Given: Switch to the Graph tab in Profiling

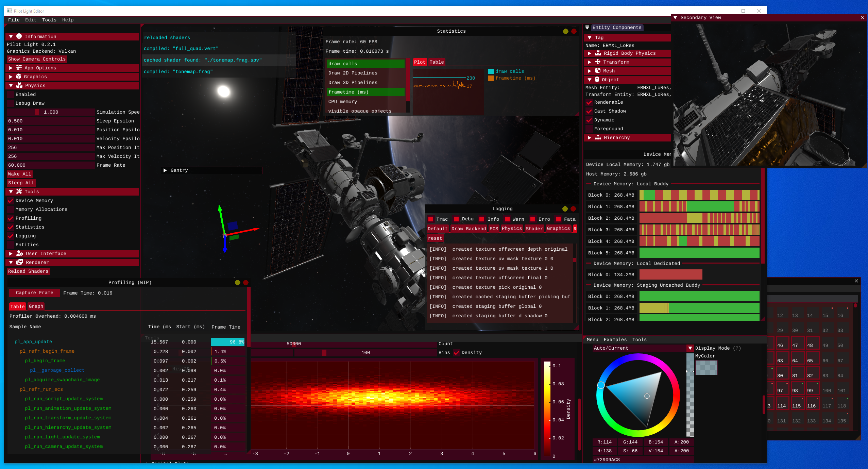Looking at the screenshot, I should point(36,306).
